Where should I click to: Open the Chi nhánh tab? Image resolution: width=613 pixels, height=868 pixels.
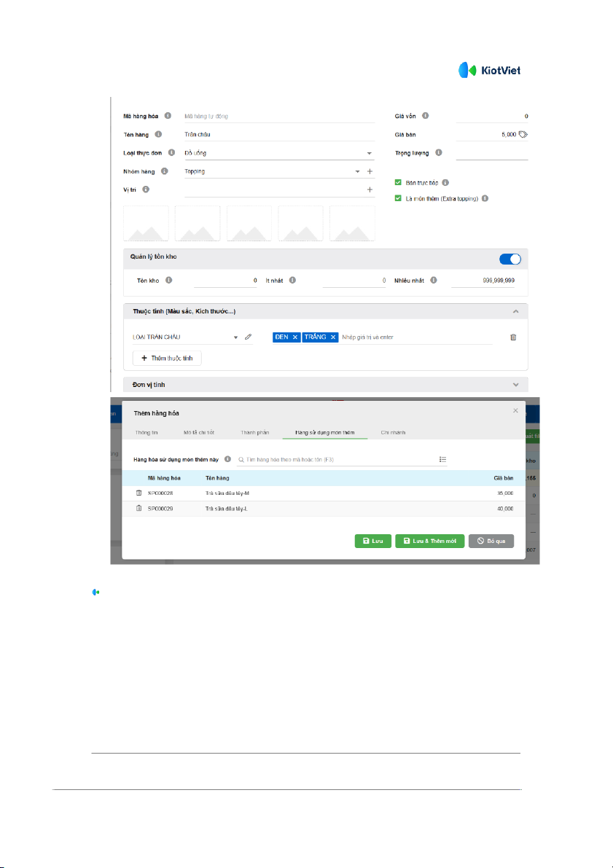point(393,432)
